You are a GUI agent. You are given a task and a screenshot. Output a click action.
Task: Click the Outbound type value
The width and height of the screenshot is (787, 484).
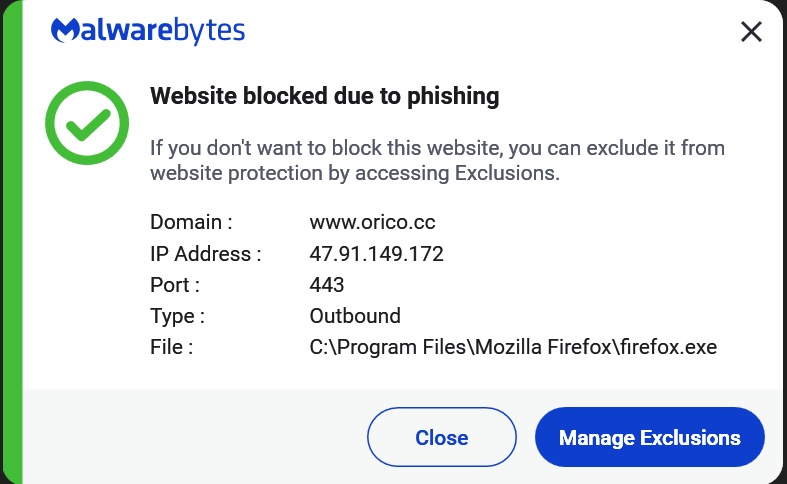tap(355, 316)
